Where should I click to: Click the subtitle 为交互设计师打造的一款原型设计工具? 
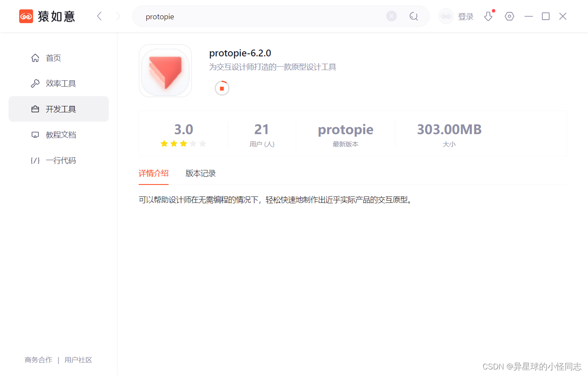tap(273, 67)
